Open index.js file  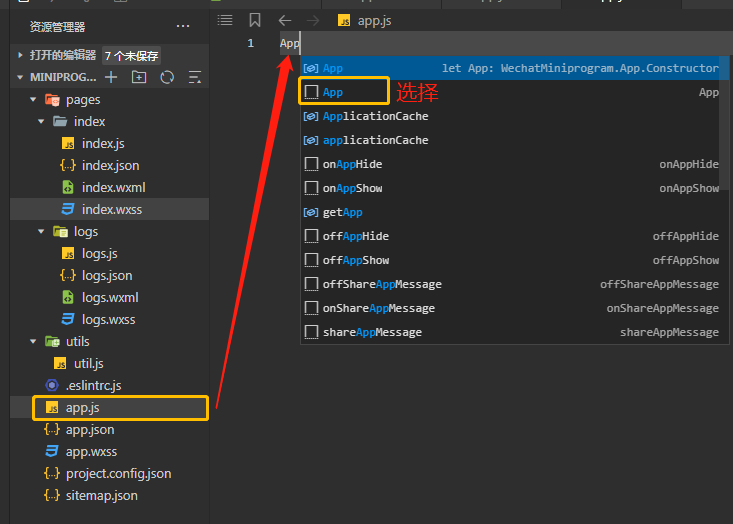(x=109, y=144)
